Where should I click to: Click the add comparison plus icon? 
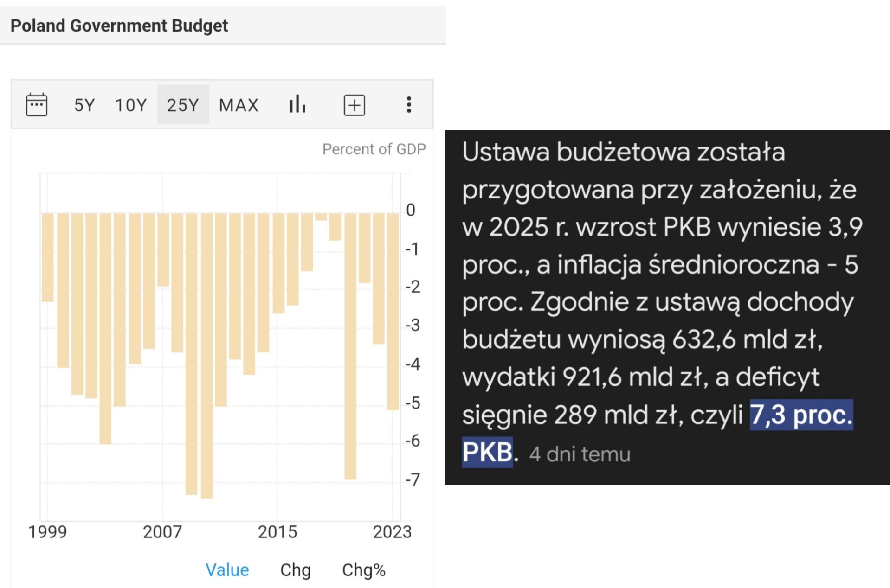pos(354,105)
